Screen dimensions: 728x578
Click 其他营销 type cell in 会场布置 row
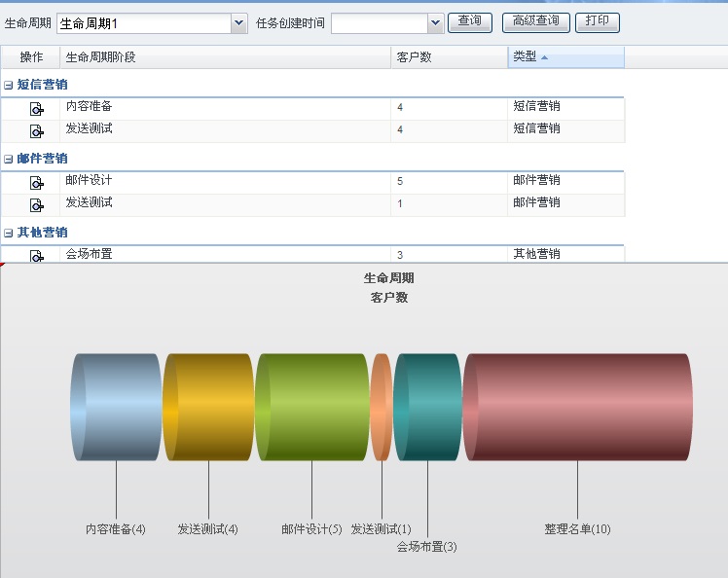566,254
